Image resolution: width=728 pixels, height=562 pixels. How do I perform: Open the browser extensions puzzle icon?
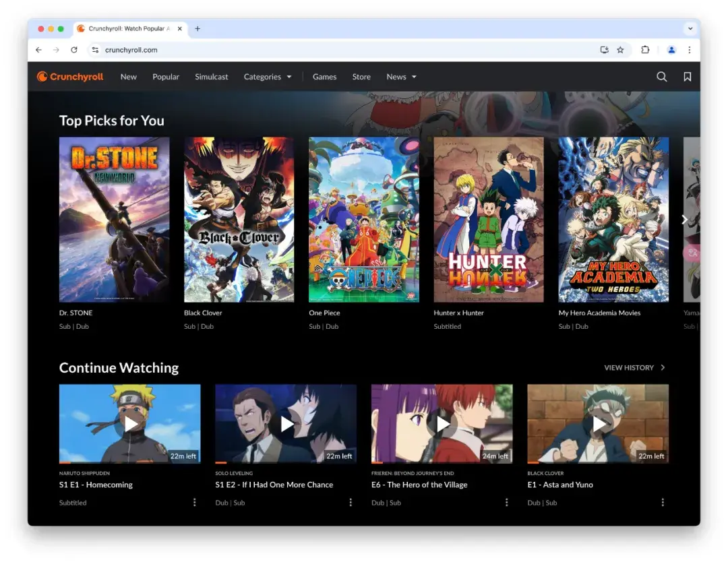click(645, 50)
